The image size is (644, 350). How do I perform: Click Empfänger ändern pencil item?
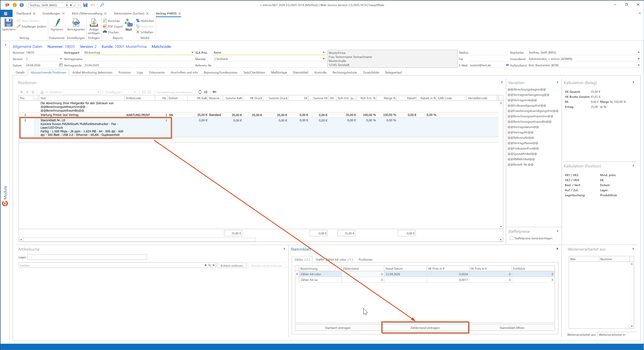click(x=32, y=27)
